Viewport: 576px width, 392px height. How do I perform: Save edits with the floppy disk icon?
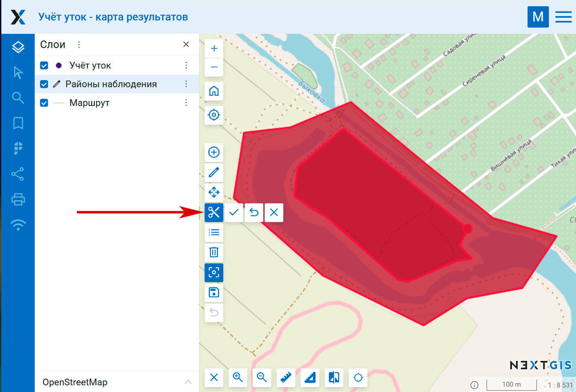[x=214, y=292]
